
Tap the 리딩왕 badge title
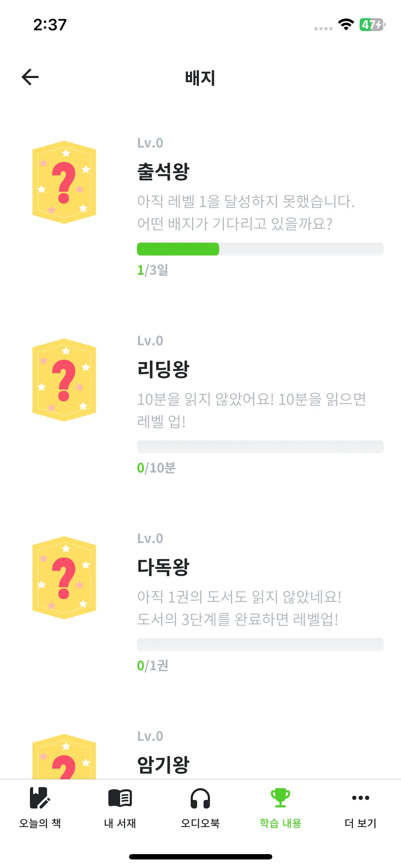(163, 370)
